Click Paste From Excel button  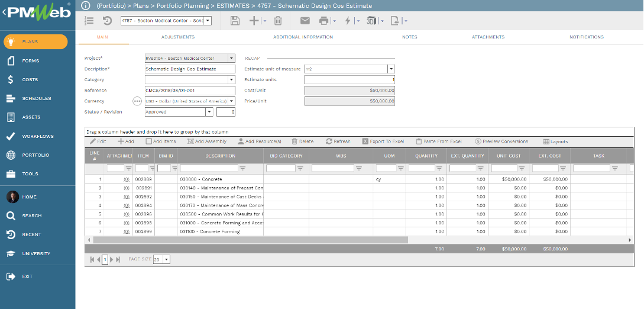tap(439, 141)
